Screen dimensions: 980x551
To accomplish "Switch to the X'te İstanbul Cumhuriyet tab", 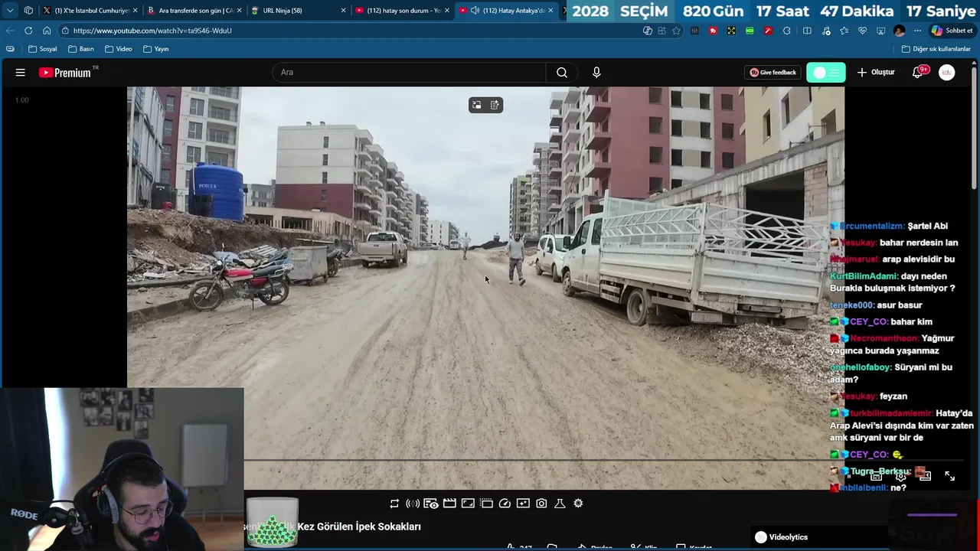I will click(89, 11).
